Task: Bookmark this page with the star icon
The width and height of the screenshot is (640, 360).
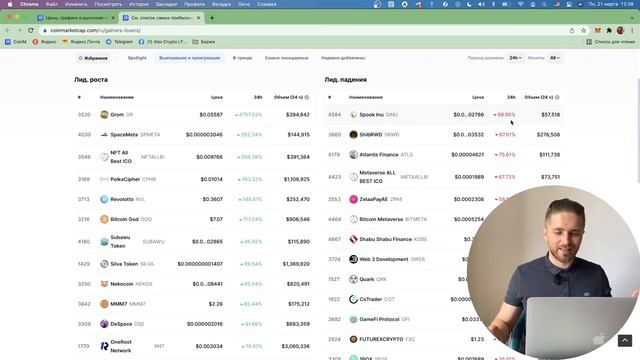Action: tap(583, 30)
